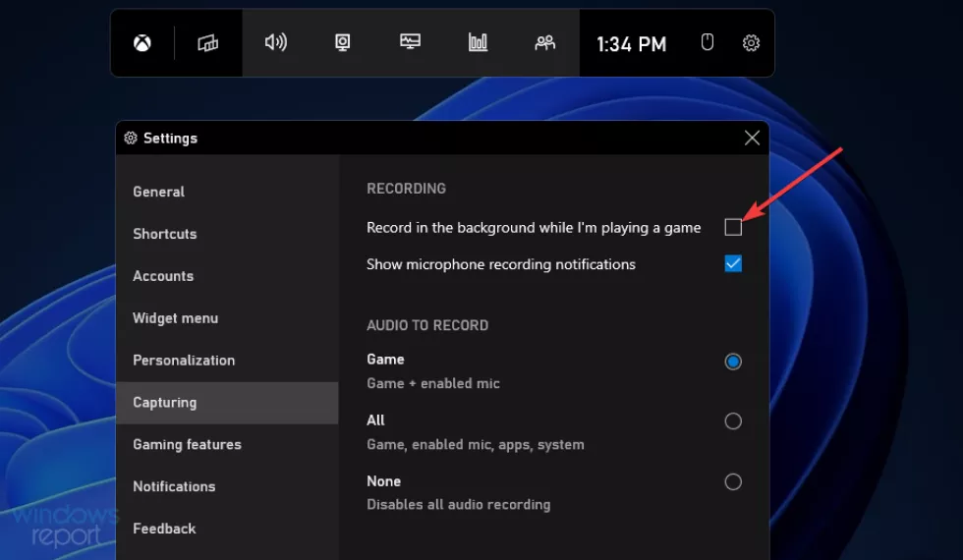Choose None to disable audio recording
This screenshot has width=963, height=560.
(733, 481)
